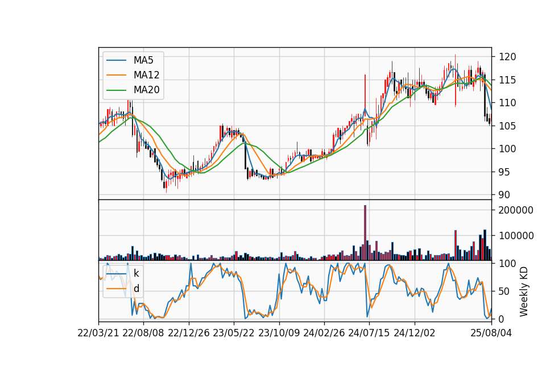Screen dimensions: 546x392
Task: Click the green MA20 legend line sample
Action: 116,90
